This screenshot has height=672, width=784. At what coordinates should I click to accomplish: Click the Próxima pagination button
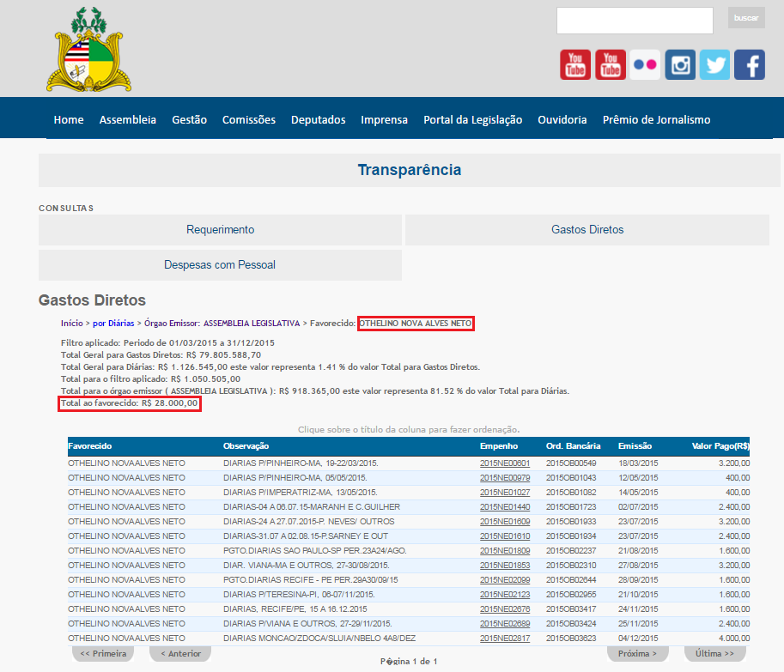pos(637,654)
